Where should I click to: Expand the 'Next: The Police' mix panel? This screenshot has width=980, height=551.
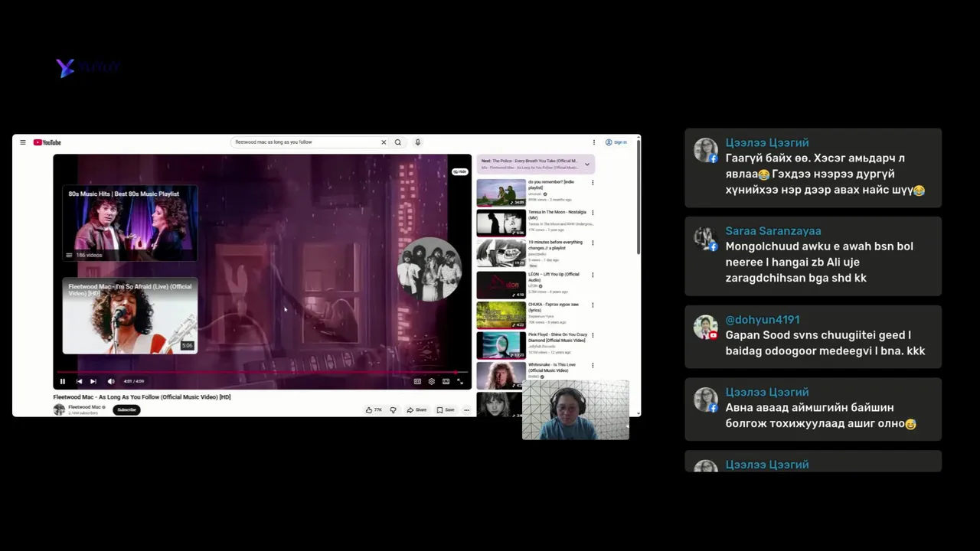pos(587,164)
